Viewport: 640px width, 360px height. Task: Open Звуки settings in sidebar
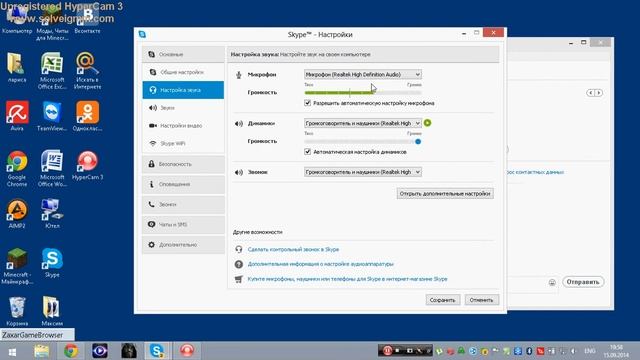183,108
